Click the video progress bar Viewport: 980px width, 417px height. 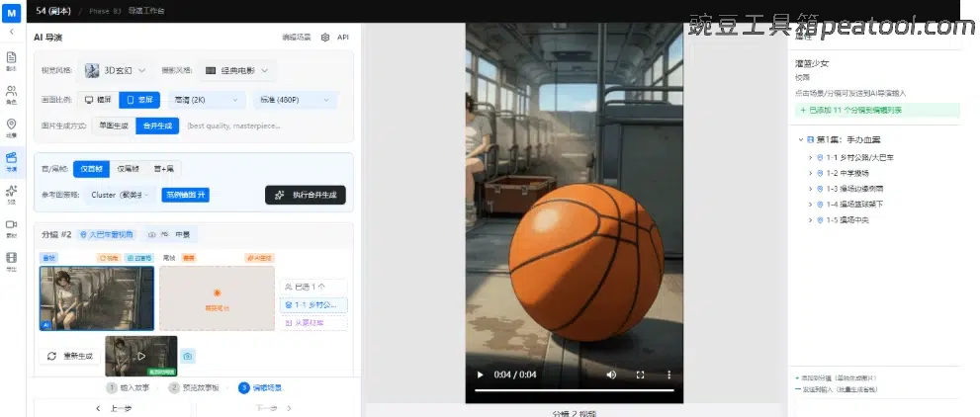[x=574, y=391]
